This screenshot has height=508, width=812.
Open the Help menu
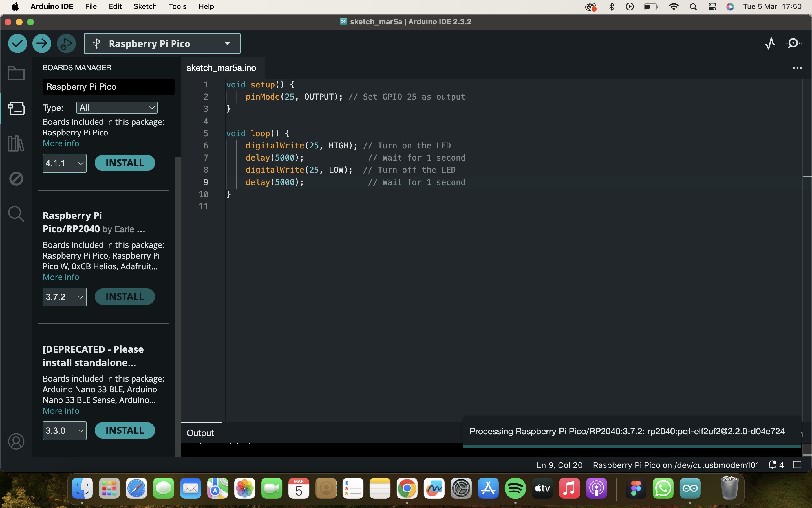point(206,7)
